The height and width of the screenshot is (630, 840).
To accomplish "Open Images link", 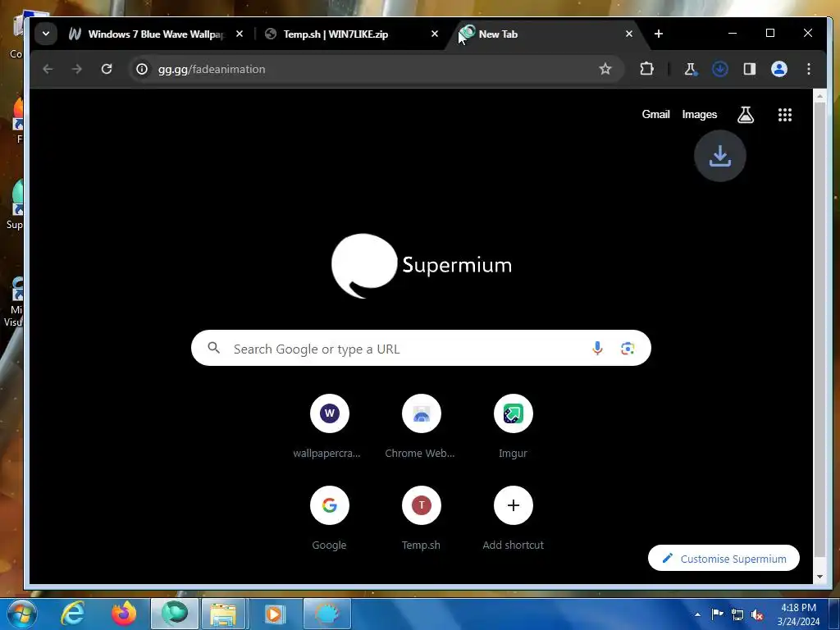I will click(x=699, y=114).
